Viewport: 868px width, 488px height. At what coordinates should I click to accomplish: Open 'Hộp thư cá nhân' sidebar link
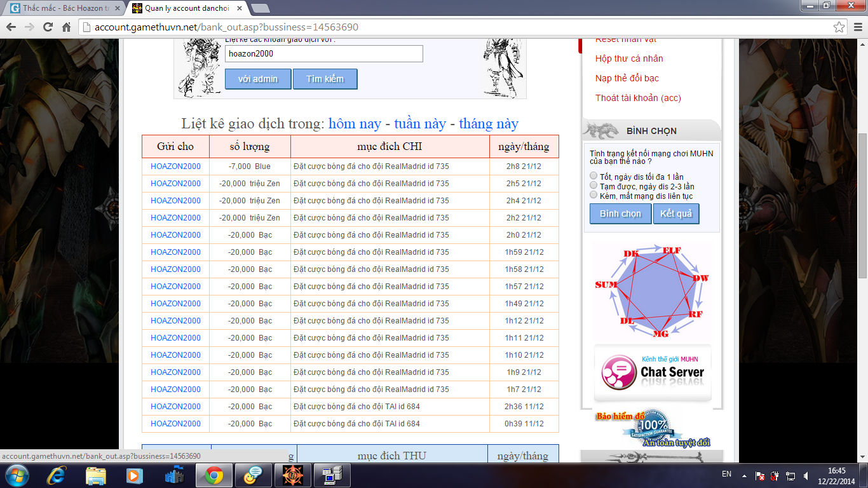pos(629,58)
